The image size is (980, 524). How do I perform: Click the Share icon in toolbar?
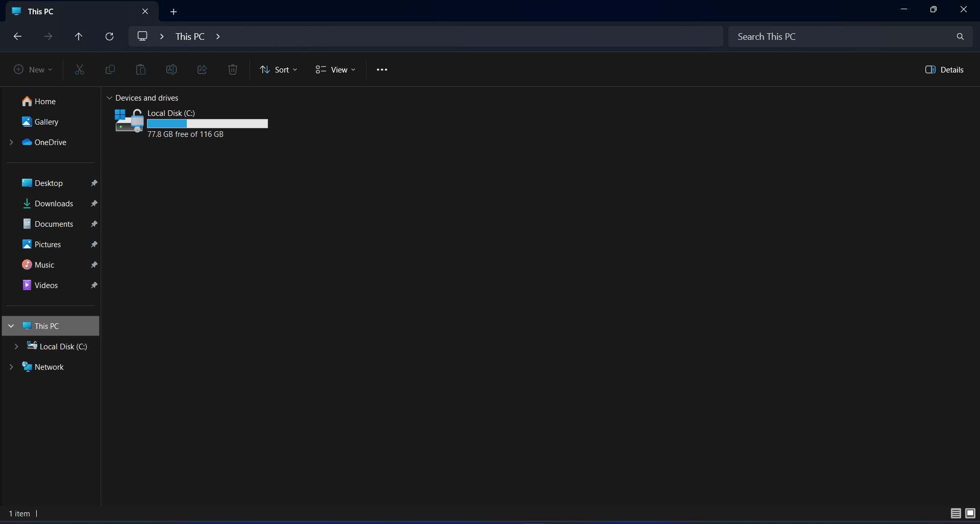click(x=202, y=69)
